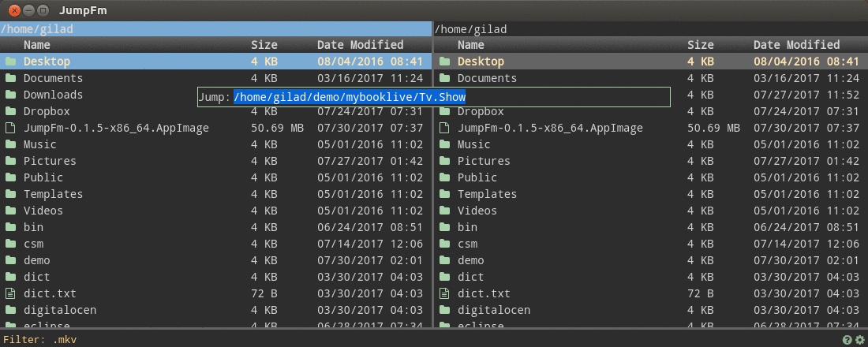
Task: Select digitalocen name in left panel
Action: (x=60, y=310)
